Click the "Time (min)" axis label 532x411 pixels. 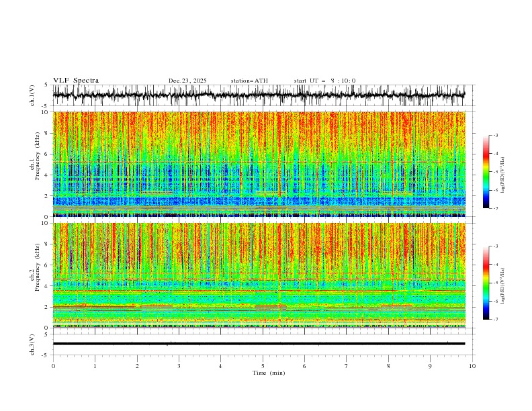(269, 373)
